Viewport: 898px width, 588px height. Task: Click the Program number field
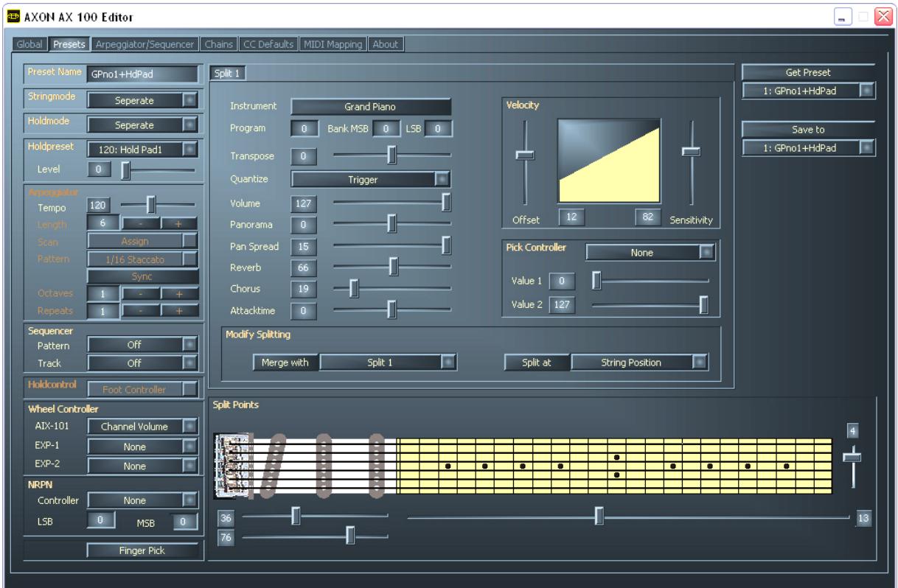(304, 129)
